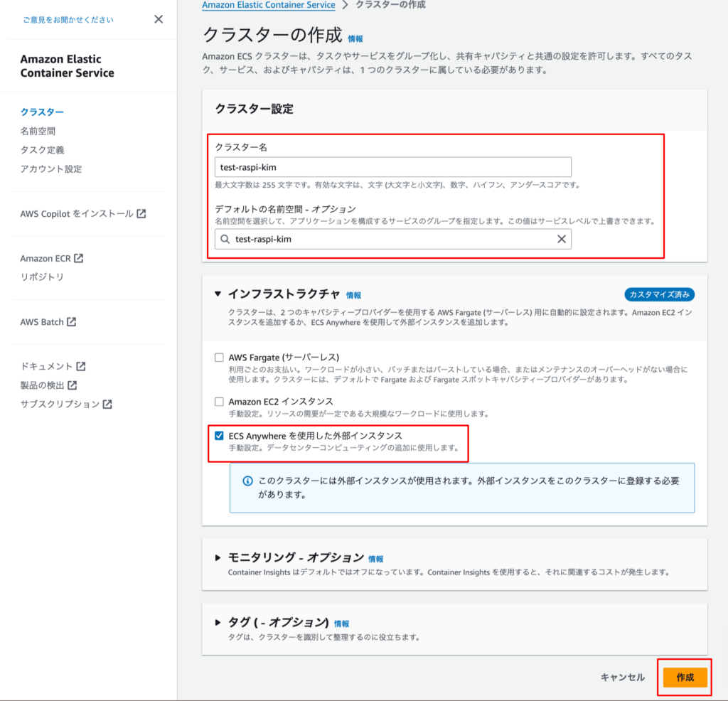Select アカウント設定 in the sidebar
728x701 pixels.
pos(51,169)
